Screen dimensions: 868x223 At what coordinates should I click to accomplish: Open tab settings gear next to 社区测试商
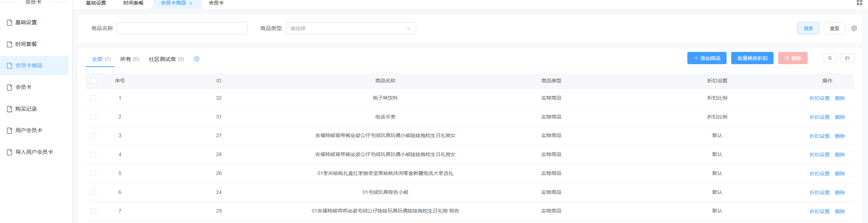[x=197, y=59]
